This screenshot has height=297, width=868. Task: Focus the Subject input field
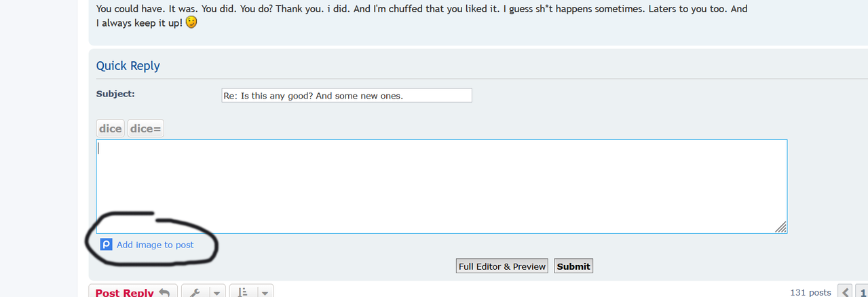347,96
